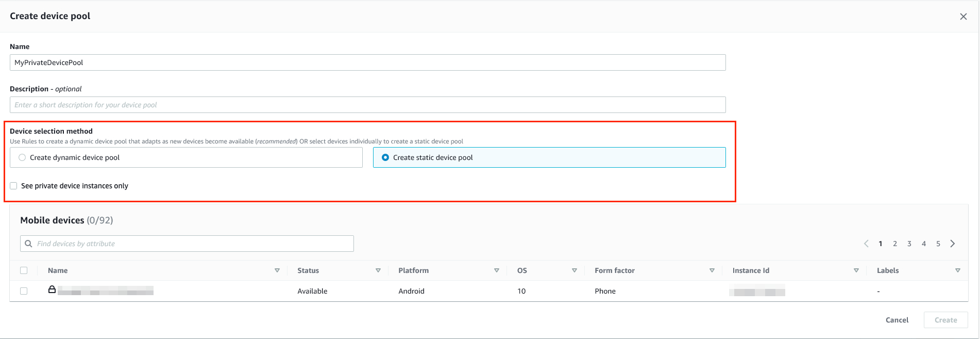Click the Cancel button

897,320
